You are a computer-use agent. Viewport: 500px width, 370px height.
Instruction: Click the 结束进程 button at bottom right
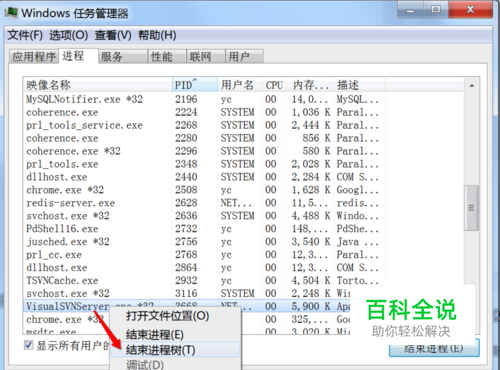(x=434, y=348)
